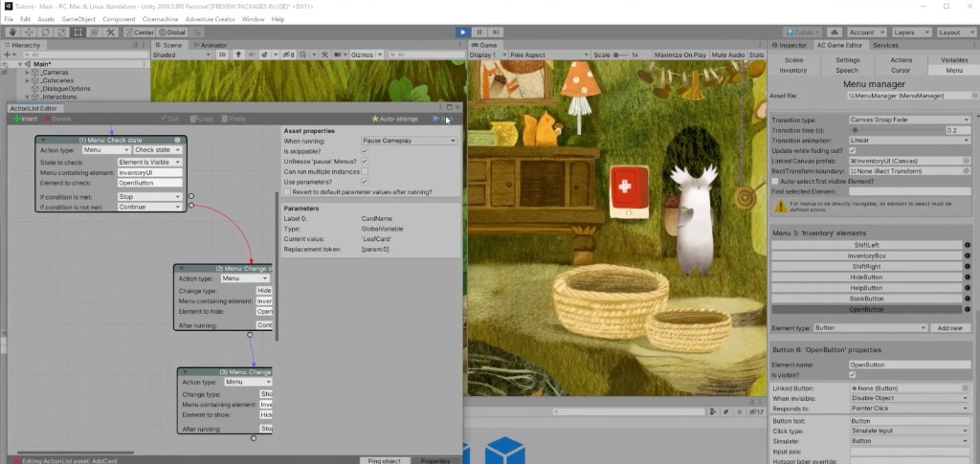Toggle Maximize On Play in Game view
This screenshot has width=980, height=464.
coord(680,55)
